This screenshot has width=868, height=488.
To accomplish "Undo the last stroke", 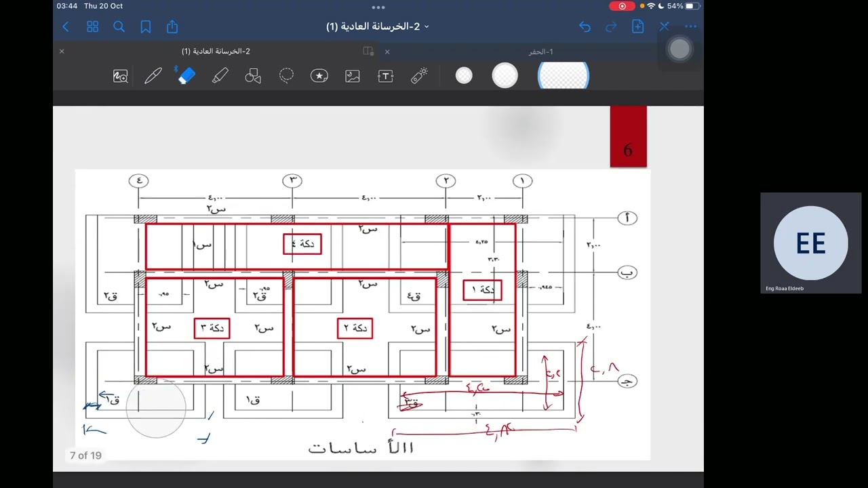I will [x=585, y=26].
